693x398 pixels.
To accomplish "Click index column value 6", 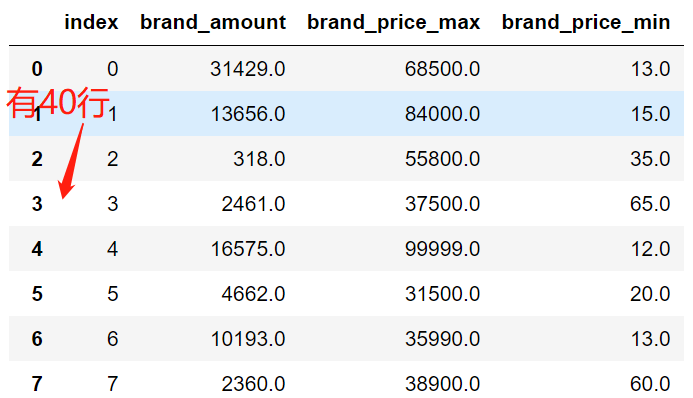I will coord(113,339).
